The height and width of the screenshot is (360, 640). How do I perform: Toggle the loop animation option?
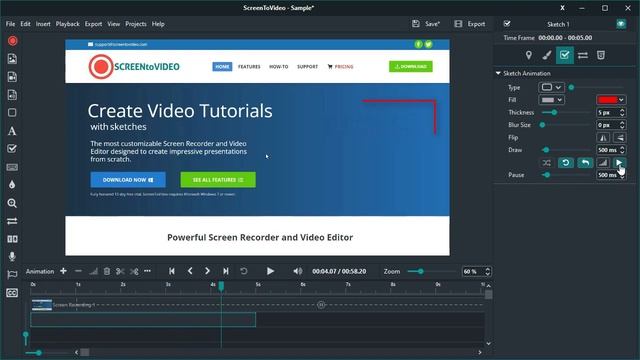(x=566, y=163)
